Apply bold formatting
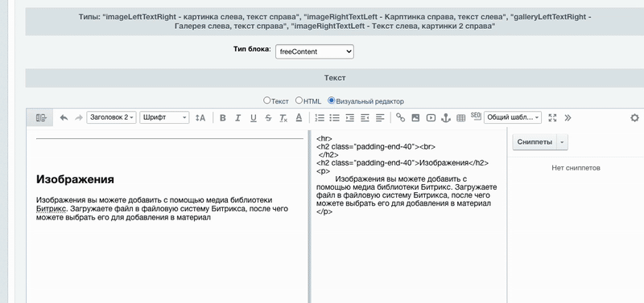 tap(223, 117)
